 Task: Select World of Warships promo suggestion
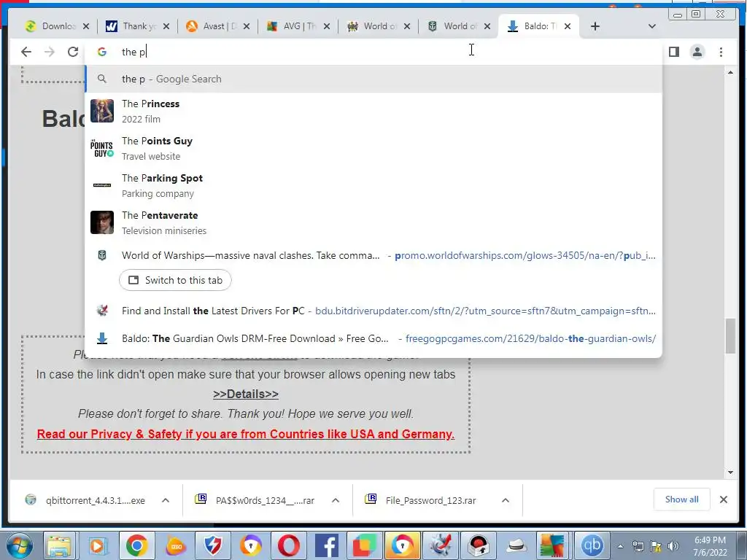click(373, 255)
